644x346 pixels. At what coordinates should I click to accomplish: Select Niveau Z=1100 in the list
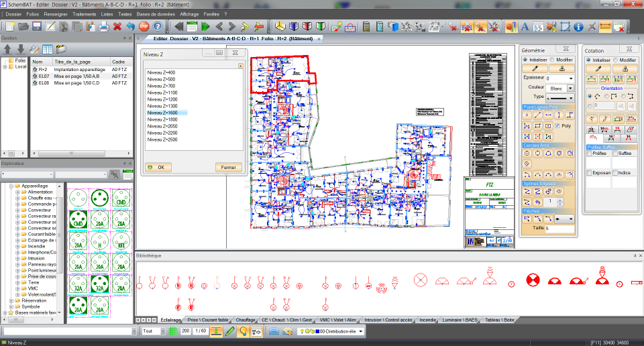pos(162,93)
